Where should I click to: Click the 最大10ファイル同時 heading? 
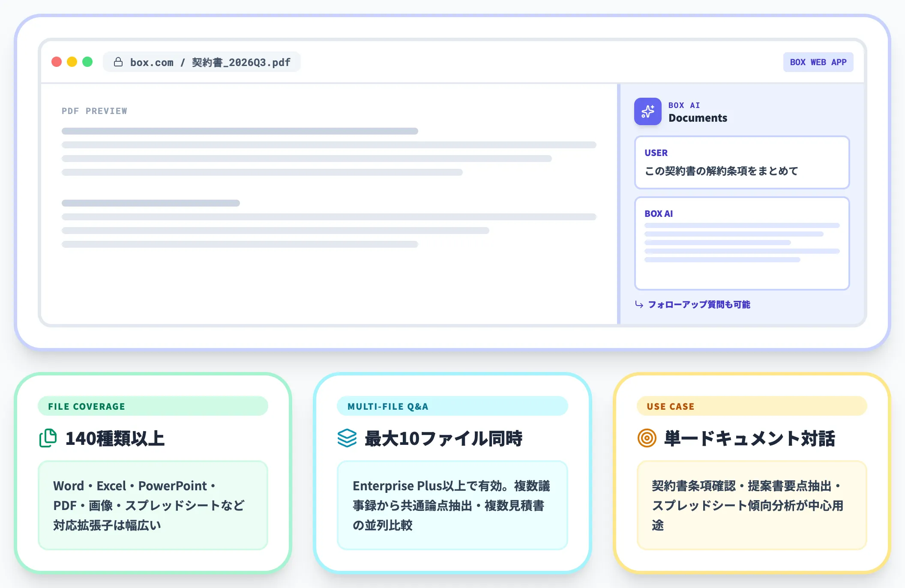point(444,438)
